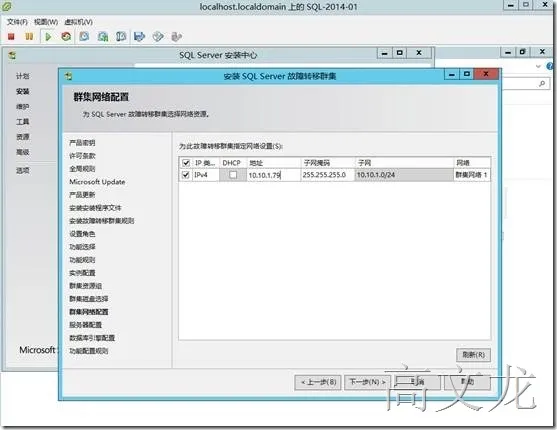The width and height of the screenshot is (557, 430).
Task: Click the 子网掩码 column header
Action: [x=328, y=163]
